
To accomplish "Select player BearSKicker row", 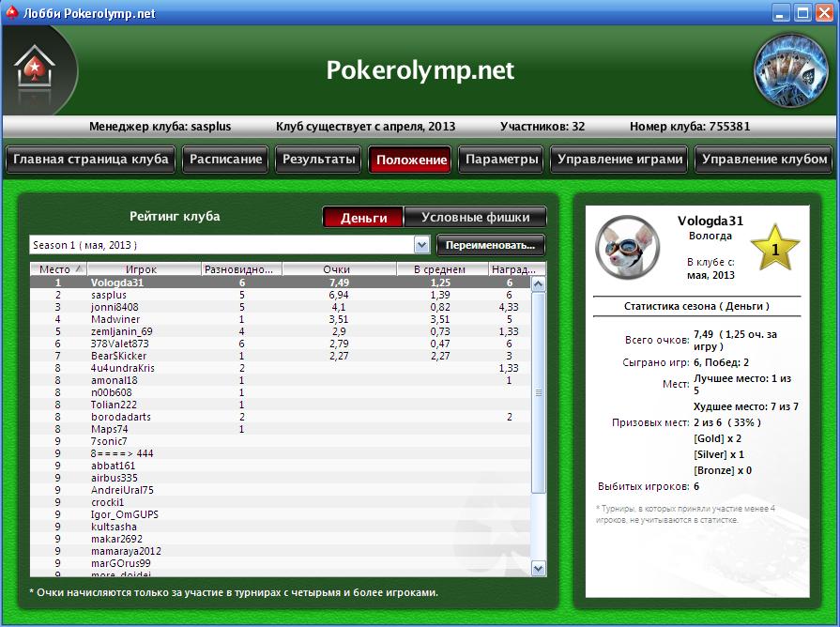I will pyautogui.click(x=281, y=356).
